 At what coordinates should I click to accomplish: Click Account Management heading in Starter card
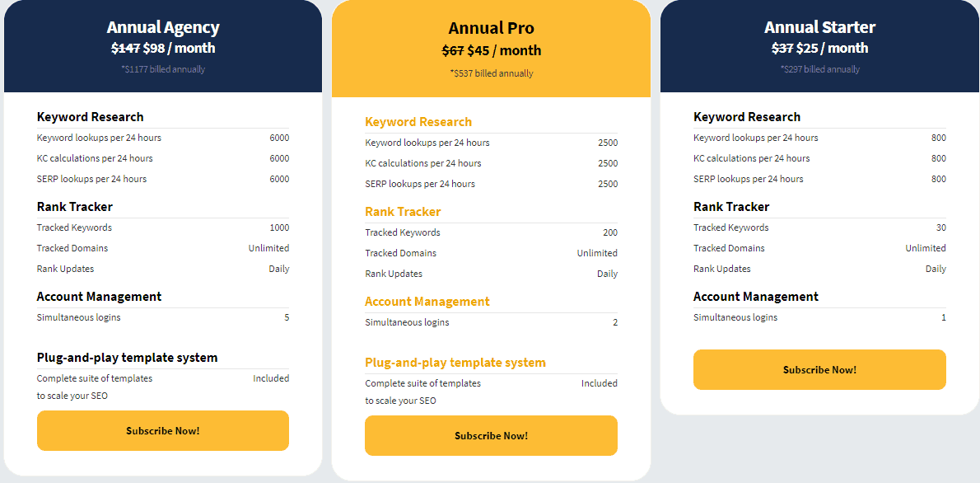(x=756, y=297)
